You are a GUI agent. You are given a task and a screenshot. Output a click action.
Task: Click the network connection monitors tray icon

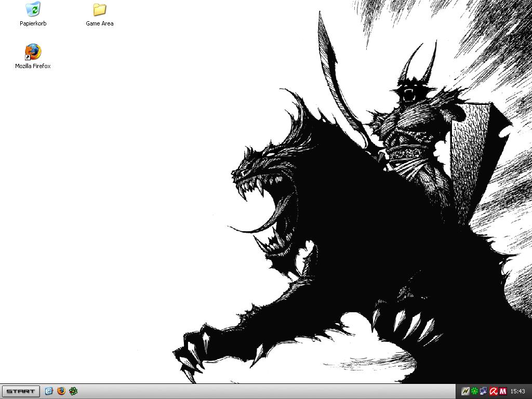(x=484, y=391)
